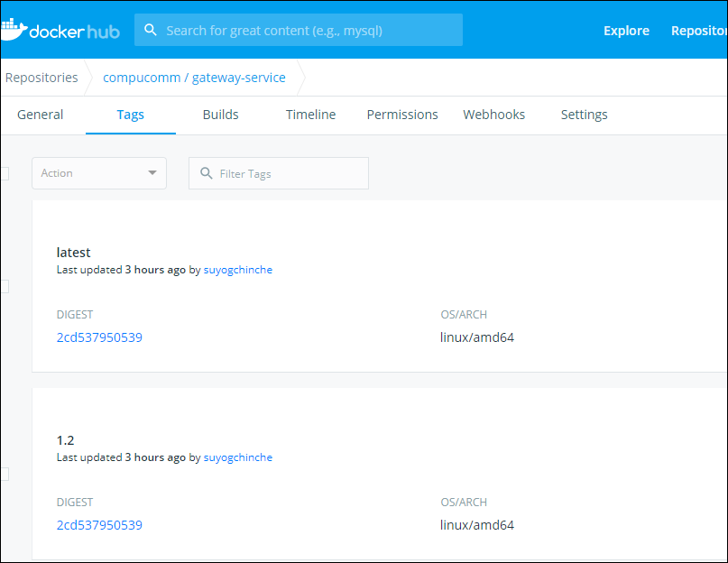Select the Tags tab
This screenshot has height=563, width=728.
click(131, 115)
